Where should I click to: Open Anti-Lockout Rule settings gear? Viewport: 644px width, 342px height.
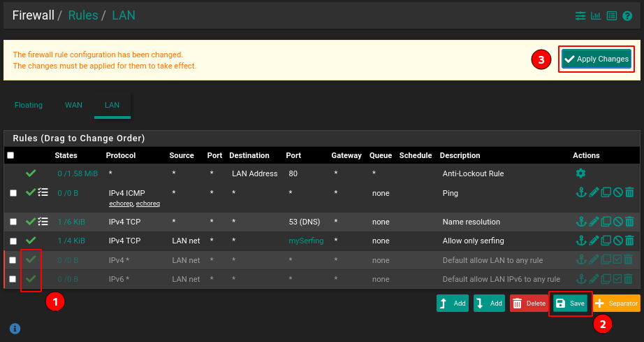coord(580,173)
